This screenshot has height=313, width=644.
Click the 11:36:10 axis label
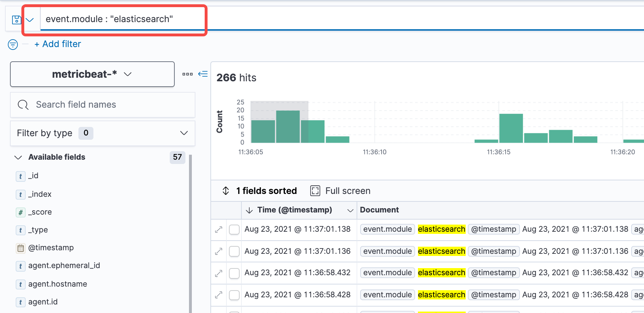tap(375, 152)
